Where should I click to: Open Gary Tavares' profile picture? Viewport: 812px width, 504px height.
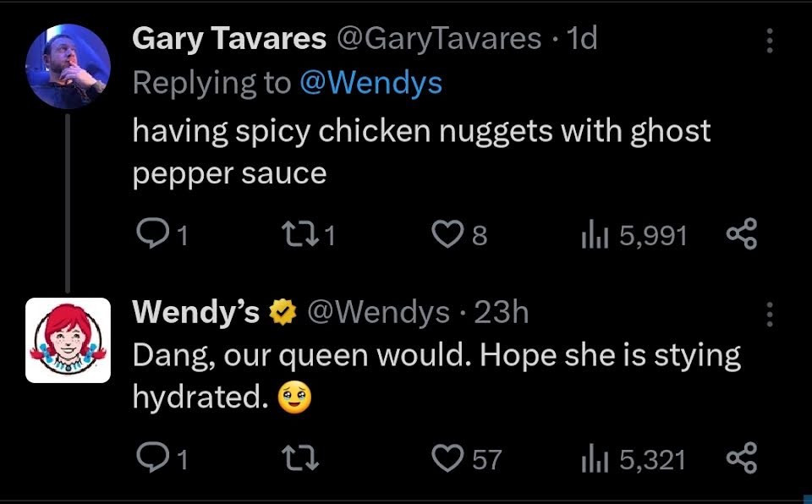coord(69,66)
